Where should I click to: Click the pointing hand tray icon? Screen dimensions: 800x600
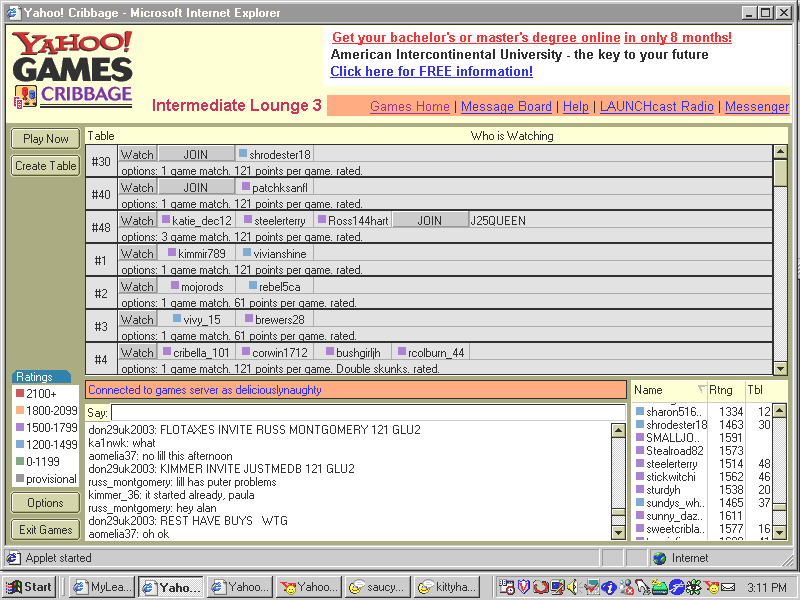coord(642,587)
